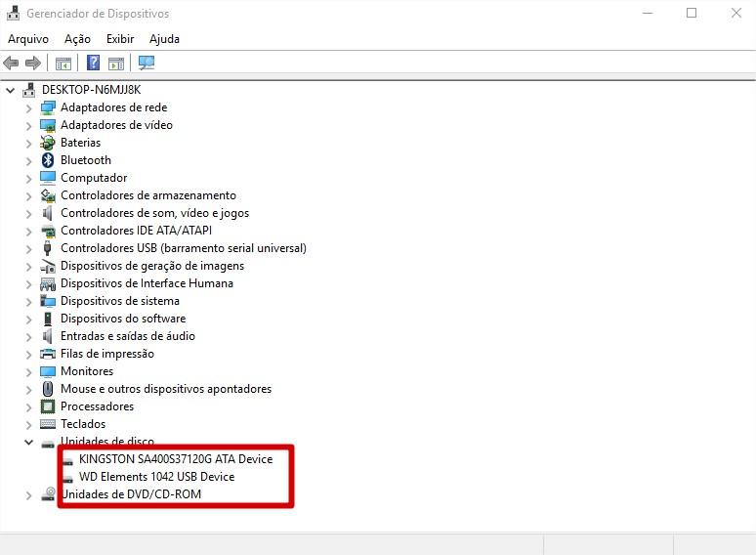Click the USB plug icon for Controladores USB

[47, 248]
